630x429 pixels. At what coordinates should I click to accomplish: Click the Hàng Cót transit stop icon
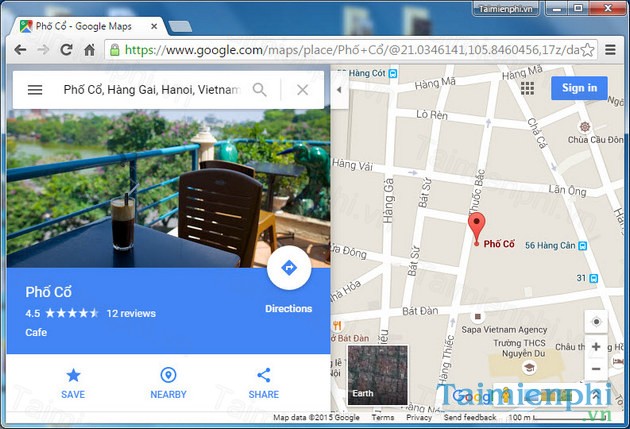pos(393,74)
